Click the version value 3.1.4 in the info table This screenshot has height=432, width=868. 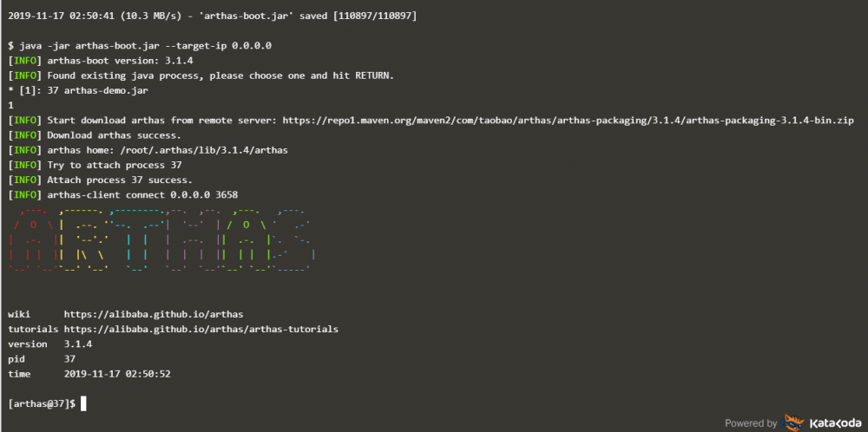point(78,344)
